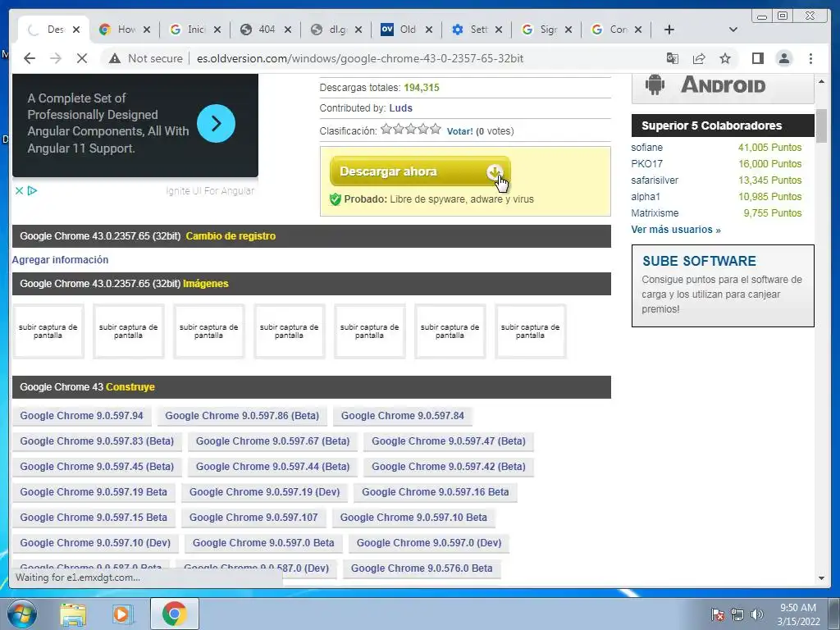Open the Chrome profile avatar
This screenshot has width=840, height=630.
pyautogui.click(x=783, y=58)
